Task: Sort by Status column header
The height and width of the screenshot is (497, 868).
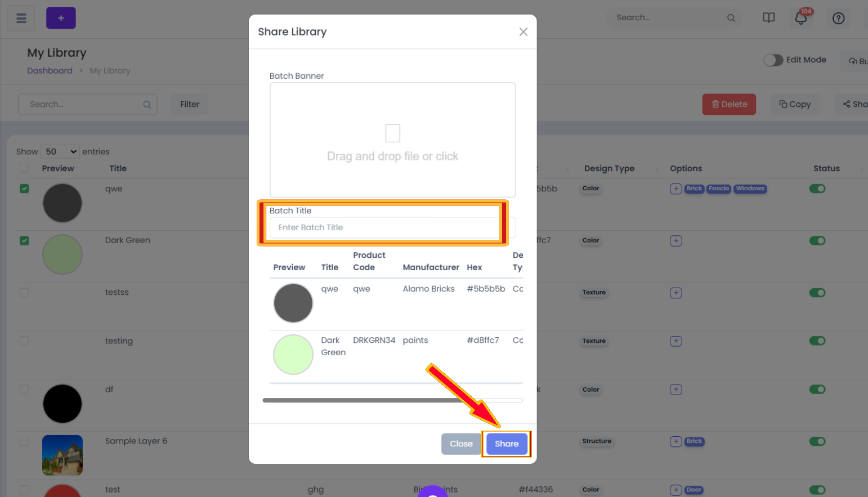Action: click(826, 168)
